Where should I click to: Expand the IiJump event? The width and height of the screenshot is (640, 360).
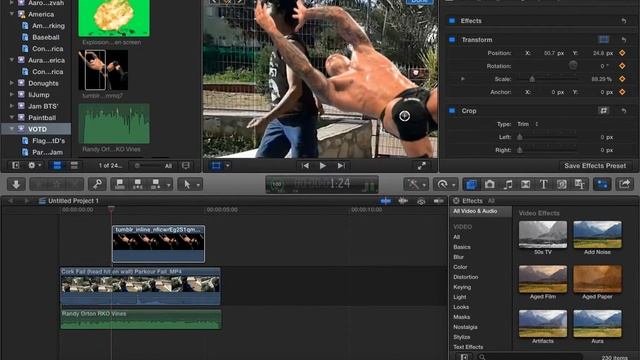[x=12, y=94]
